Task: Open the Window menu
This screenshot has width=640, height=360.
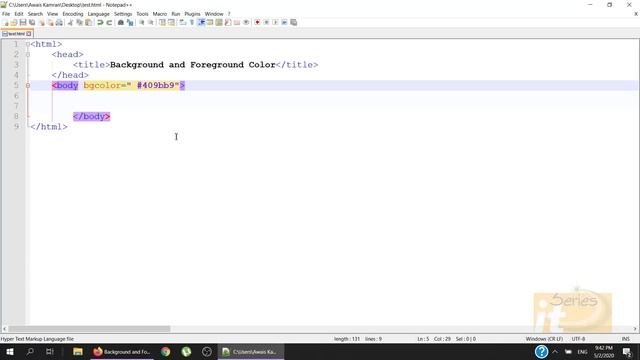Action: 214,14
